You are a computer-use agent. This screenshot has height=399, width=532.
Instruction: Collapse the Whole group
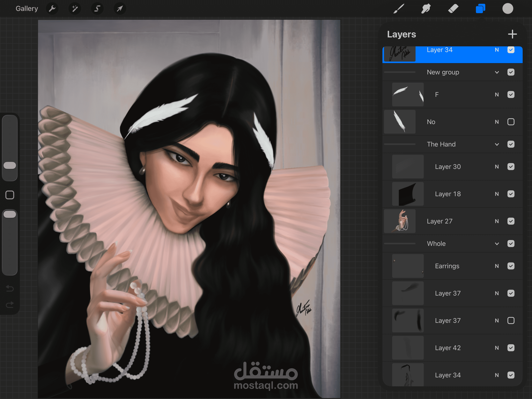click(497, 244)
